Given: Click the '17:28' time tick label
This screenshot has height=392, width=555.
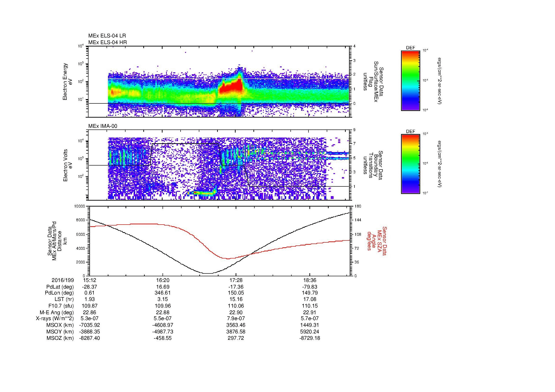Looking at the screenshot, I should [236, 280].
